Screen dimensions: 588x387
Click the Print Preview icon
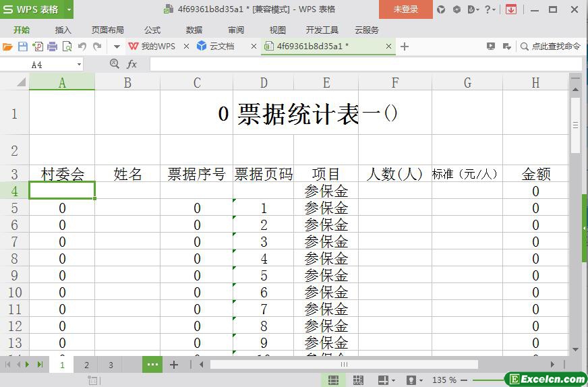click(67, 47)
